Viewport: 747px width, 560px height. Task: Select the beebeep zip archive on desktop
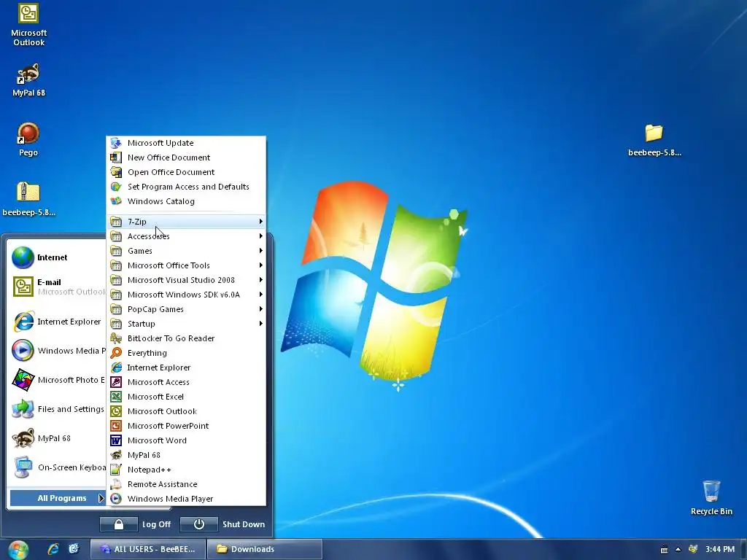tap(28, 198)
